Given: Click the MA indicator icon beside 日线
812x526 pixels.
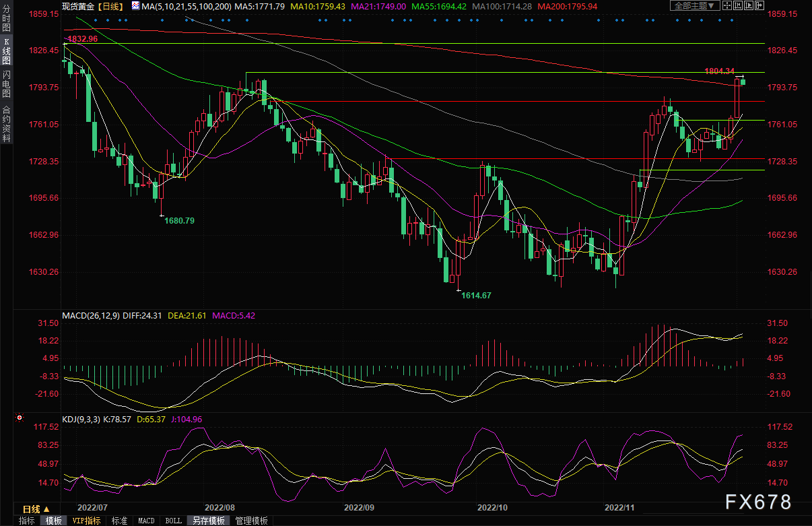Looking at the screenshot, I should [136, 6].
